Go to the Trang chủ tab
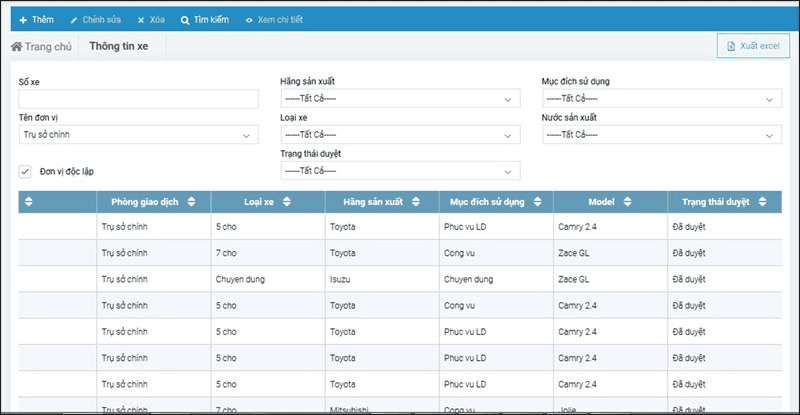 click(42, 46)
